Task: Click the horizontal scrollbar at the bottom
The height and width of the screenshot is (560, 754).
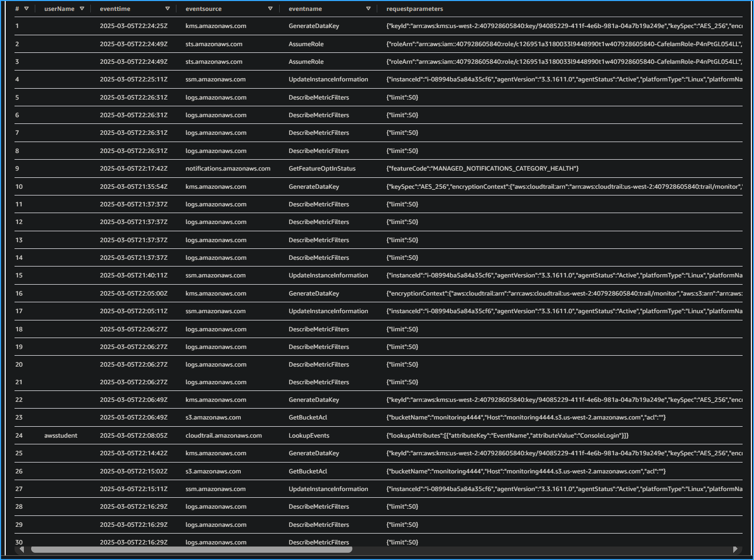Action: (192, 550)
